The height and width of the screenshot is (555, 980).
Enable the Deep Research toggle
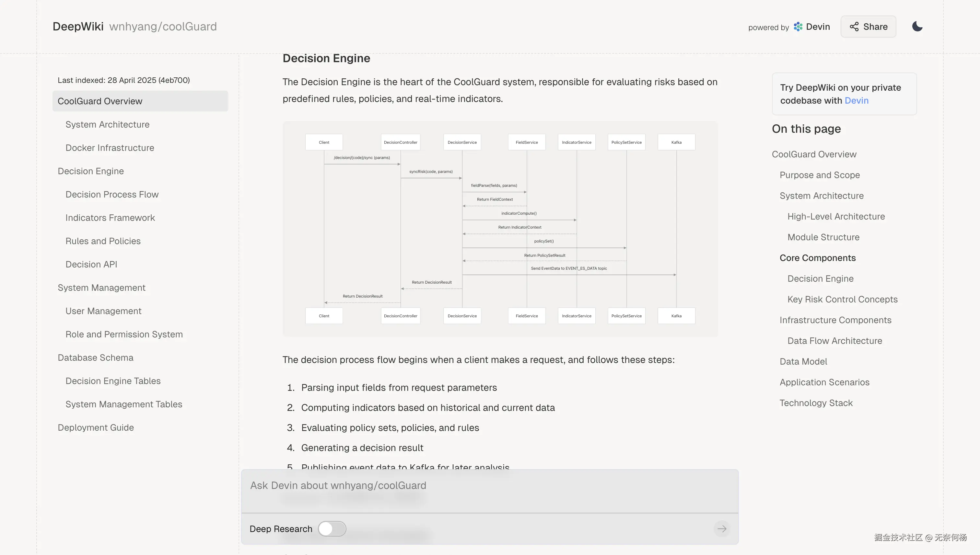(x=332, y=529)
